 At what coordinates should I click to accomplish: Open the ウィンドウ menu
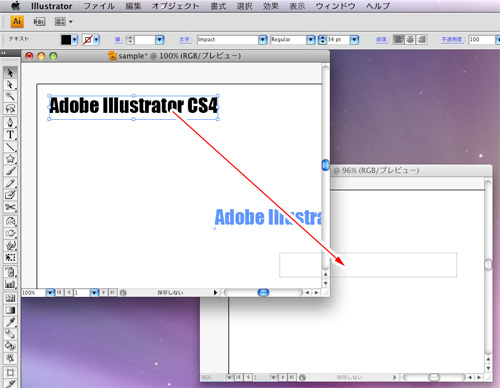(335, 6)
